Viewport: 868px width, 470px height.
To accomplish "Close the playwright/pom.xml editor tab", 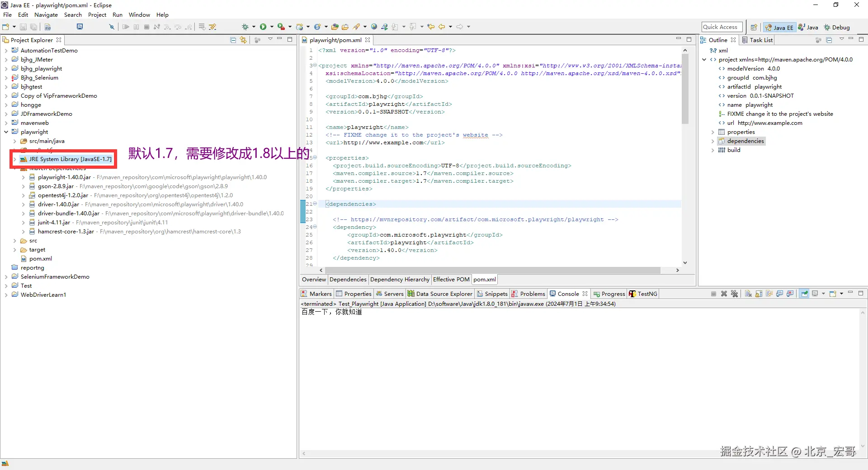I will click(x=368, y=40).
